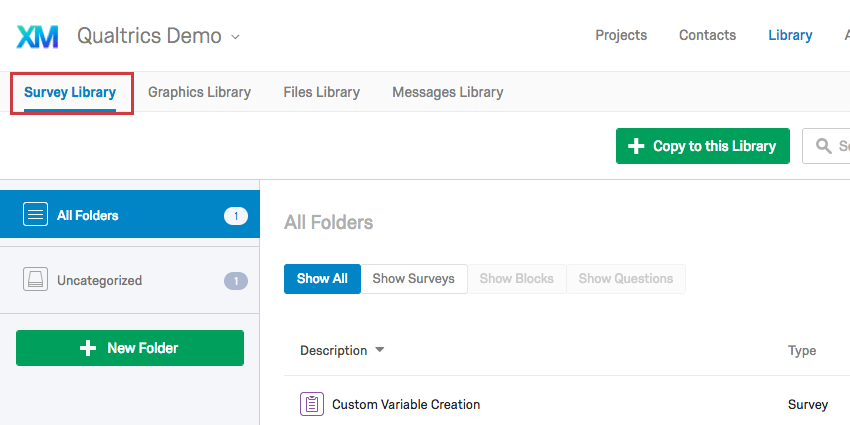
Task: Click the All Folders heading text
Action: 329,222
